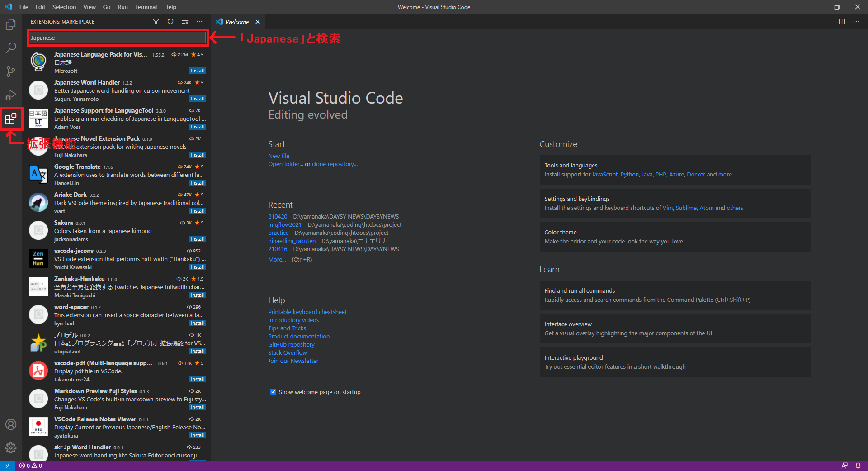Image resolution: width=868 pixels, height=471 pixels.
Task: Select the vscode-jaconv Zen Han icon
Action: [x=38, y=258]
